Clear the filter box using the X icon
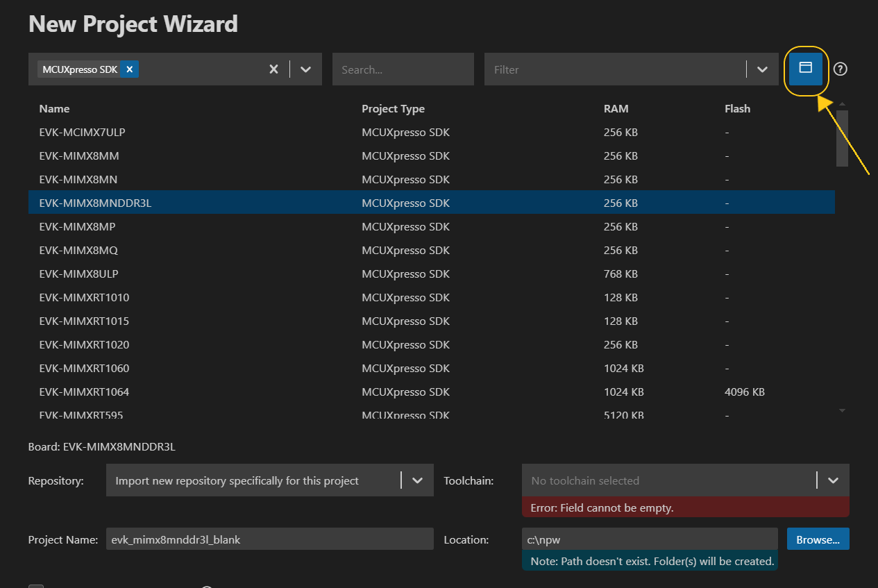 (273, 69)
